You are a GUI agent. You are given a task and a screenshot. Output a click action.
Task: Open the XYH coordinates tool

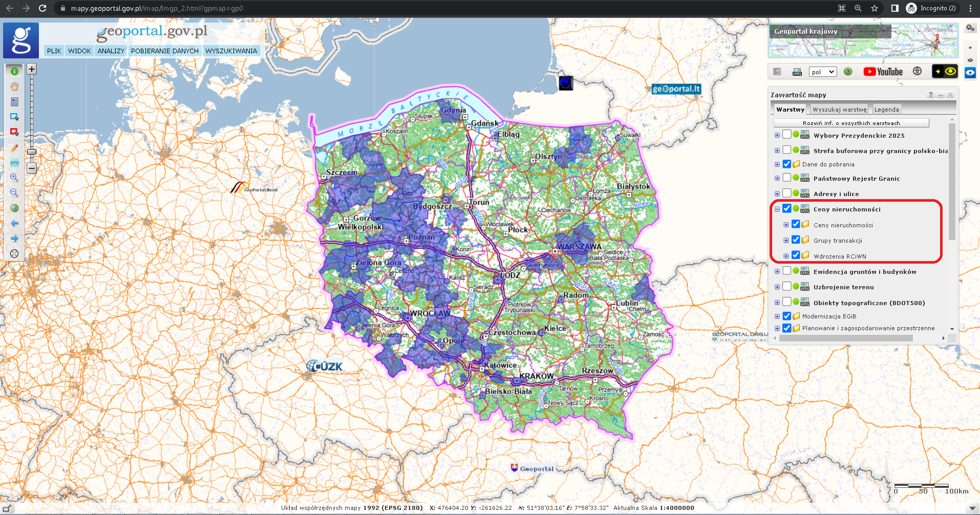pos(14,163)
